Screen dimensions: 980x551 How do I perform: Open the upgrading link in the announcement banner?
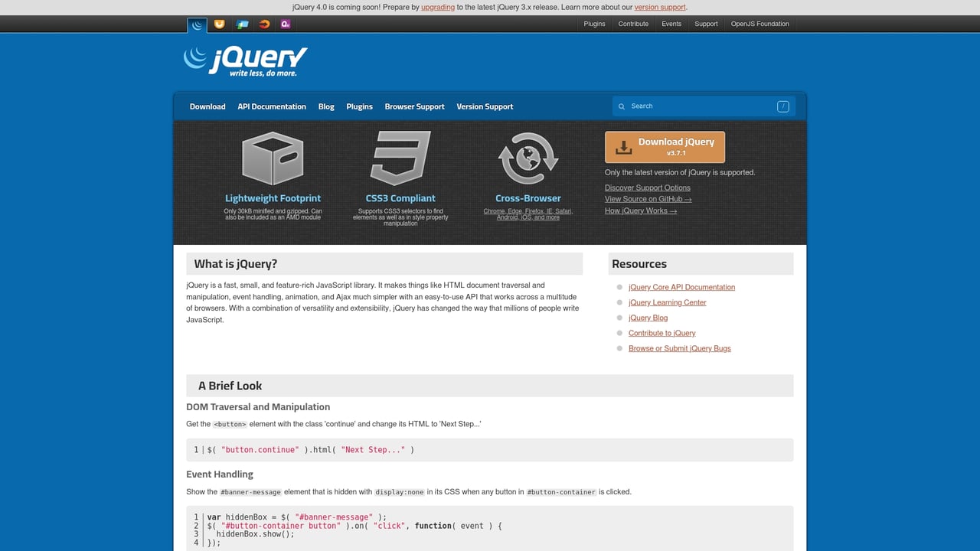pyautogui.click(x=437, y=7)
